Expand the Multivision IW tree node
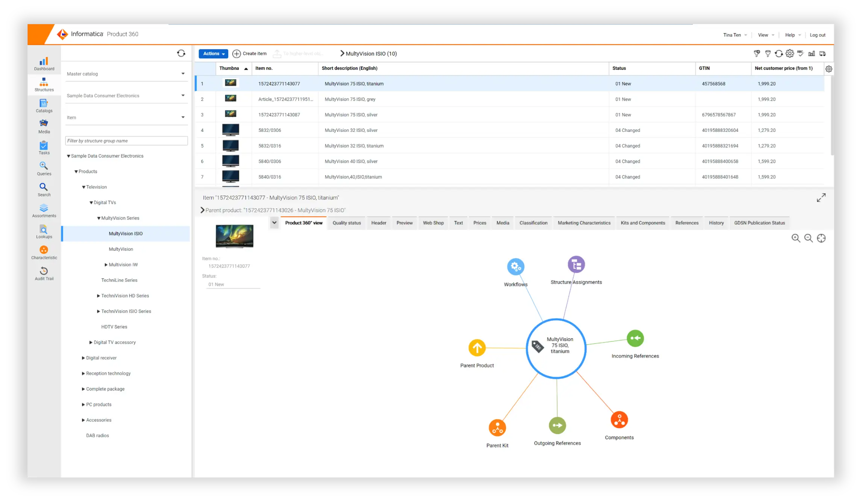This screenshot has height=504, width=863. coord(106,264)
